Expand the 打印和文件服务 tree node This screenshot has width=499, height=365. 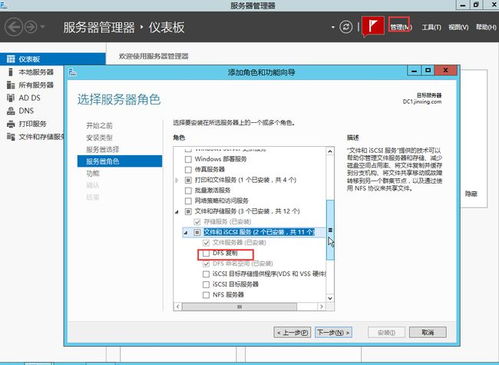[x=177, y=180]
